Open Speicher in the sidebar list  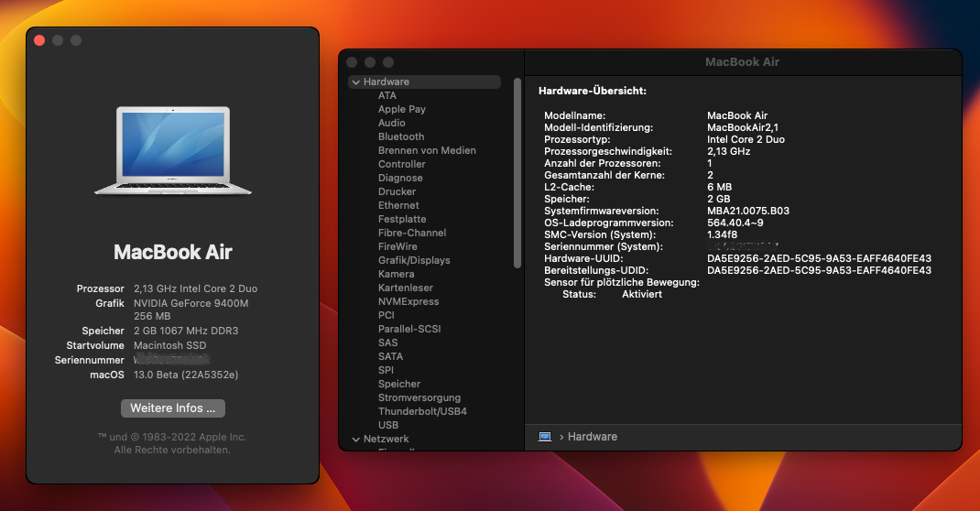pyautogui.click(x=398, y=385)
